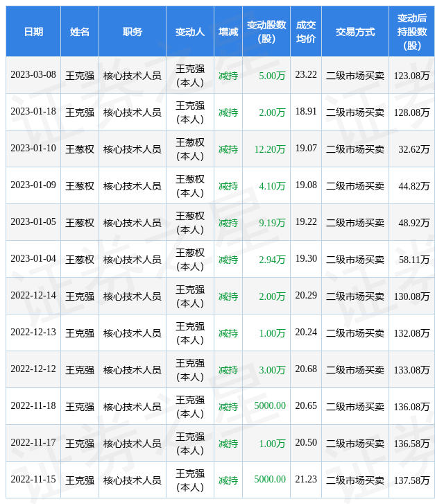Click the holding value 137.58万

pyautogui.click(x=411, y=480)
